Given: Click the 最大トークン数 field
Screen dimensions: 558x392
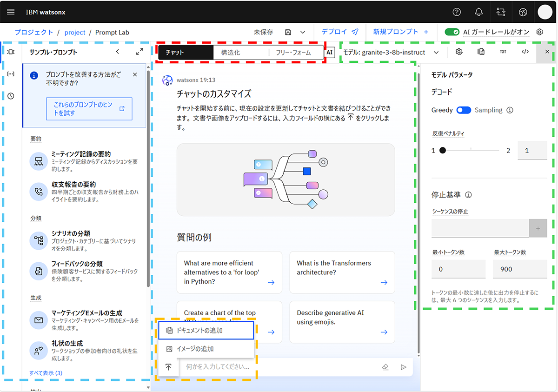Looking at the screenshot, I should tap(520, 269).
